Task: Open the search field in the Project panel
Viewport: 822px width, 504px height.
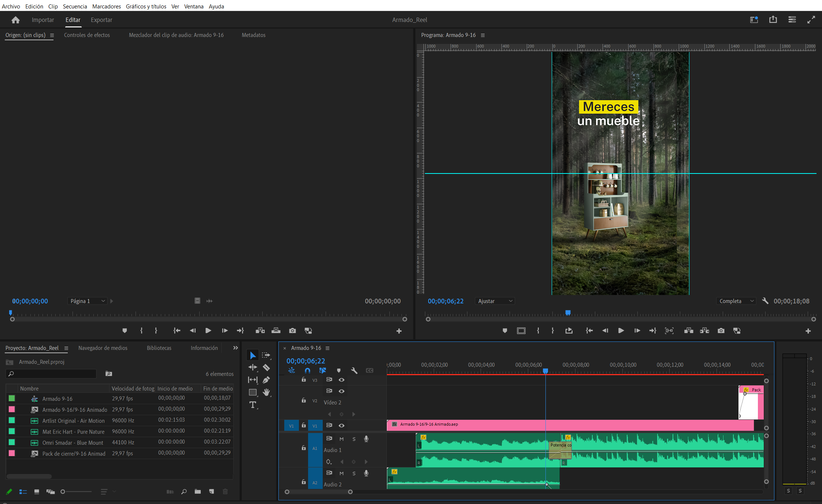Action: pyautogui.click(x=51, y=373)
